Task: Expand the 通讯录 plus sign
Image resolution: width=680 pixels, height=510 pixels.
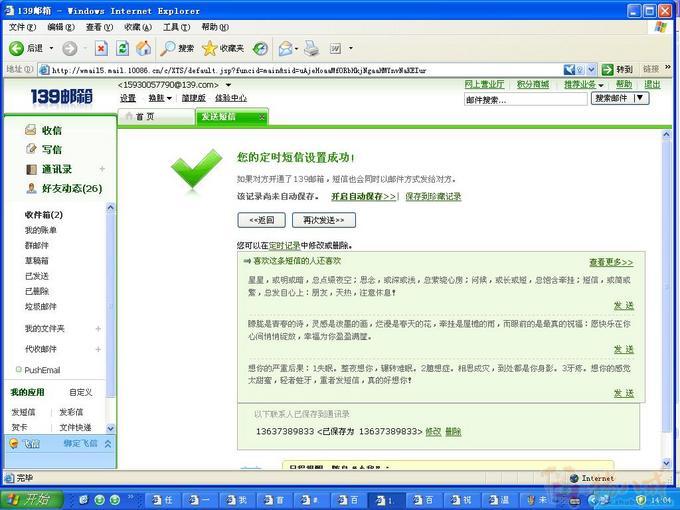Action: tap(102, 169)
